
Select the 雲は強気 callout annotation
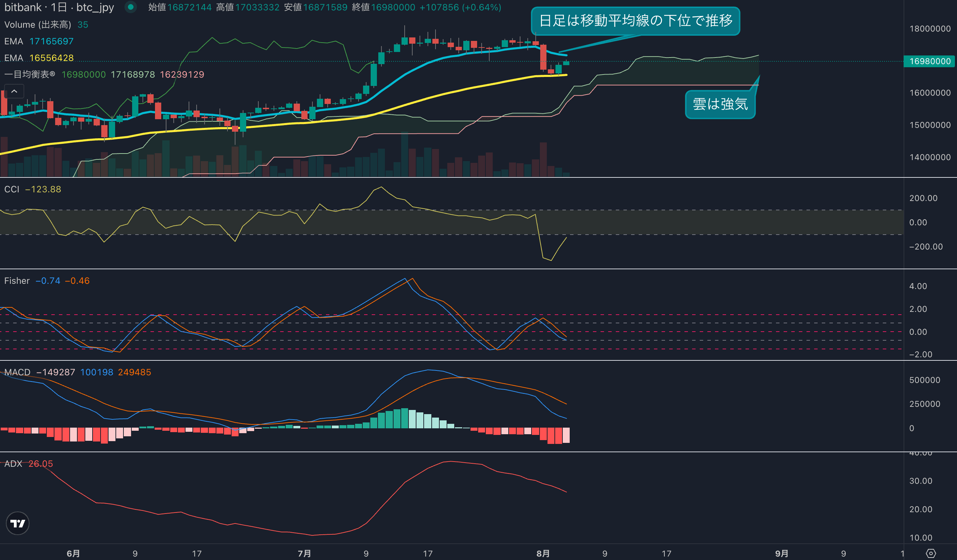point(720,104)
